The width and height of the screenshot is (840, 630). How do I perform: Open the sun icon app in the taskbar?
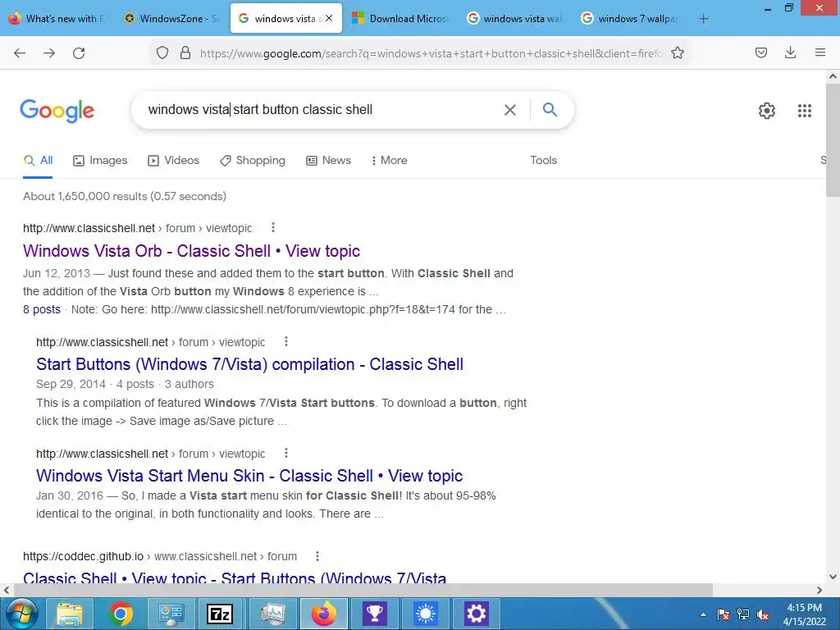426,614
